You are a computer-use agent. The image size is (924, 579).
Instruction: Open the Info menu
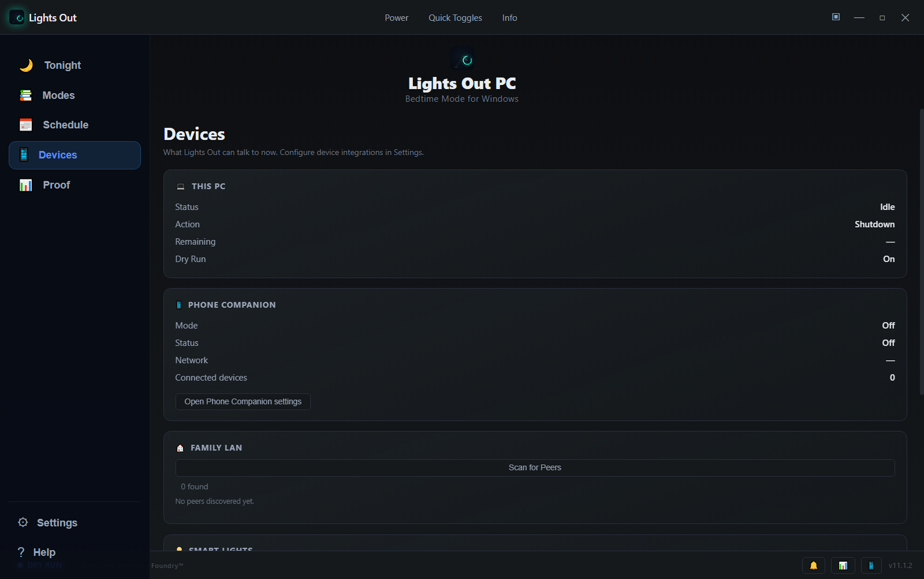click(x=509, y=18)
